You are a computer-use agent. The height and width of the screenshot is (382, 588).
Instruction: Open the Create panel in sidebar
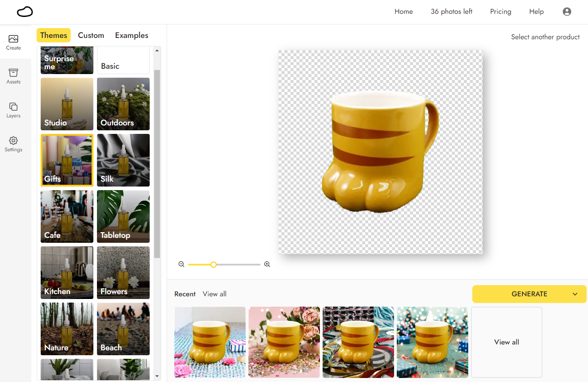(x=13, y=42)
